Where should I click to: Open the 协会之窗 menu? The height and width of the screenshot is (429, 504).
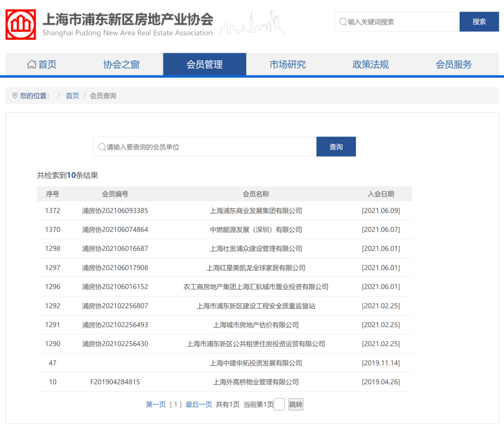tap(122, 65)
